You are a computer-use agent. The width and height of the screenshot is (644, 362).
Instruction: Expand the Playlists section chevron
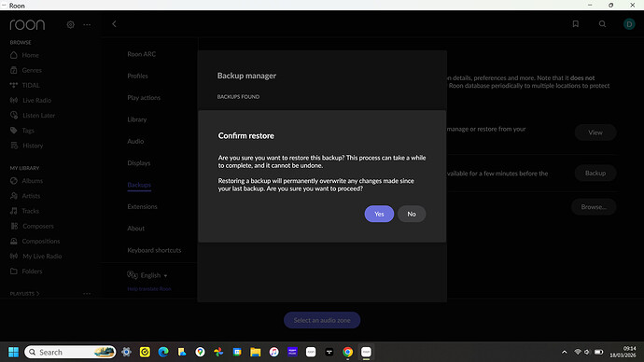tap(37, 294)
